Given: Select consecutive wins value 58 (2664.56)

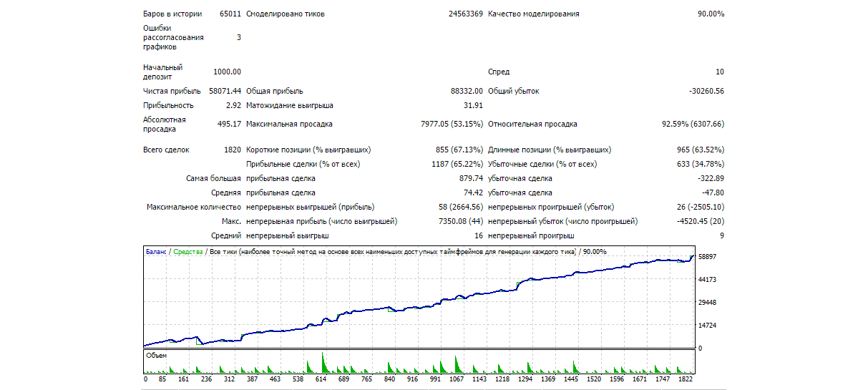Looking at the screenshot, I should coord(462,207).
